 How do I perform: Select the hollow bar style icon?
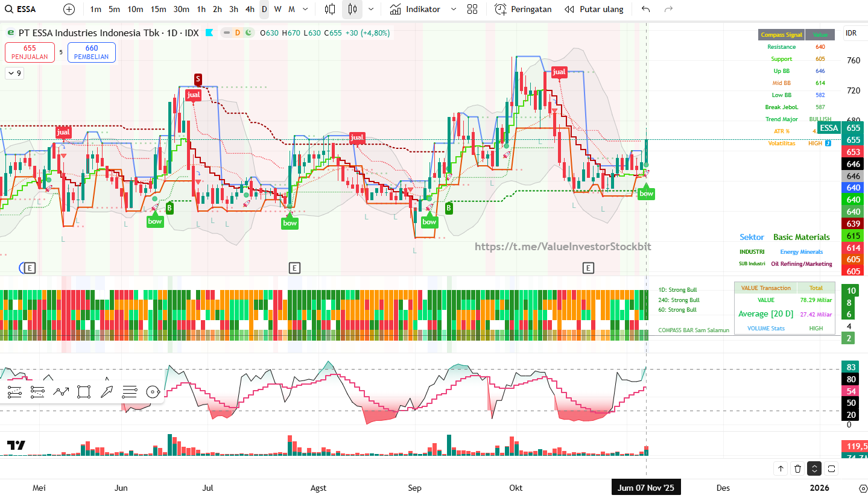[330, 9]
